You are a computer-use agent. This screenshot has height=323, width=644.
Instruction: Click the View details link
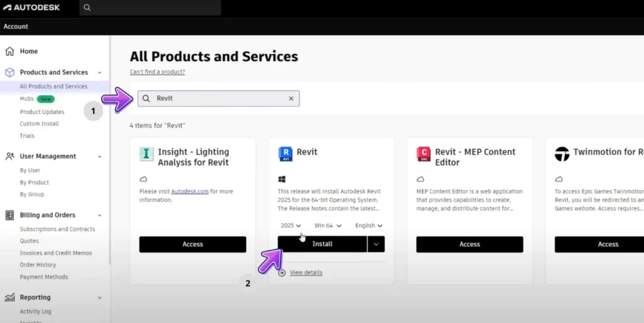306,273
